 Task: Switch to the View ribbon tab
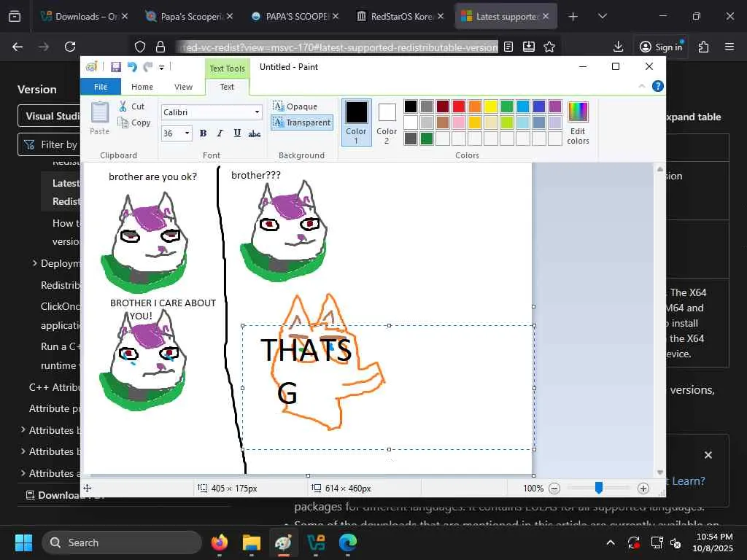183,87
